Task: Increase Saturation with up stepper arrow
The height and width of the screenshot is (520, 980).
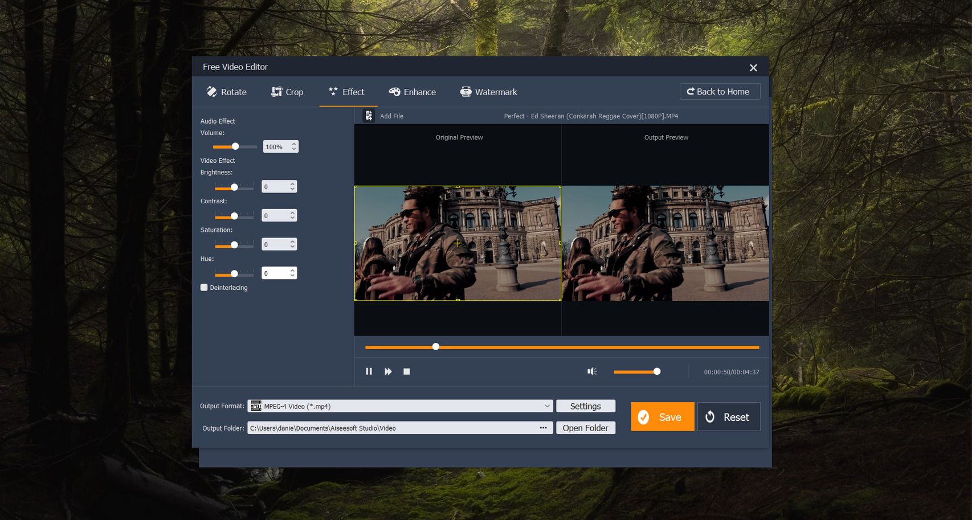Action: (x=293, y=241)
